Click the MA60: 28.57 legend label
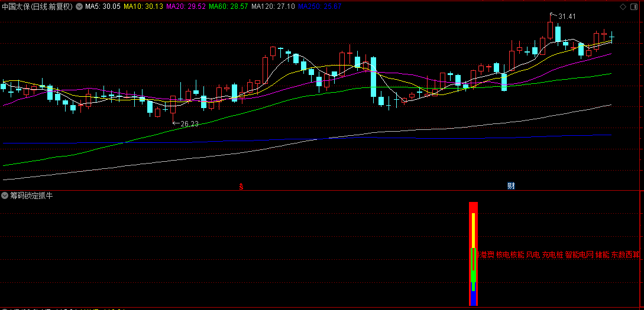 [228, 6]
